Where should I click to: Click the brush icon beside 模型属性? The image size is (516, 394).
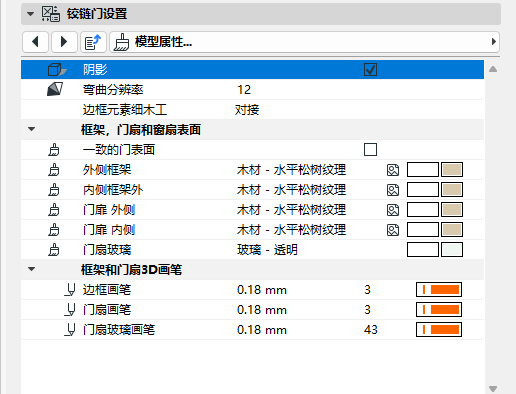(x=121, y=42)
